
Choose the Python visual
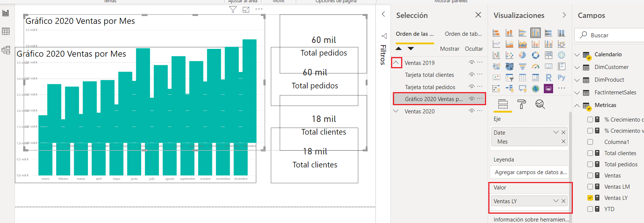(562, 78)
